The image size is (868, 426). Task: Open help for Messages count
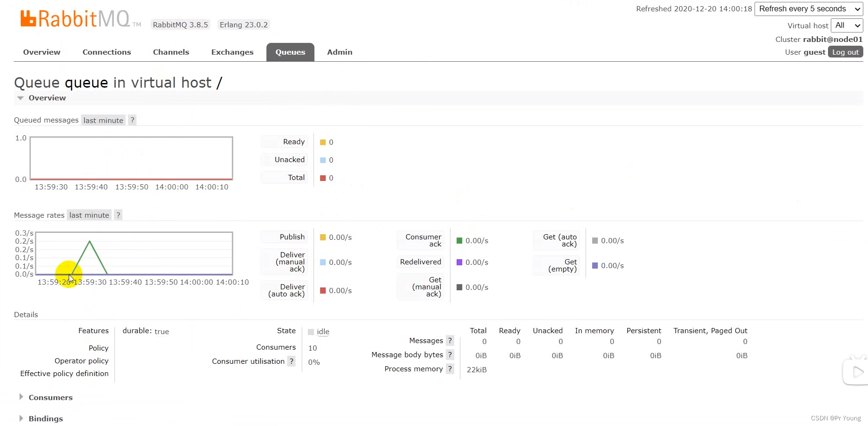tap(450, 340)
